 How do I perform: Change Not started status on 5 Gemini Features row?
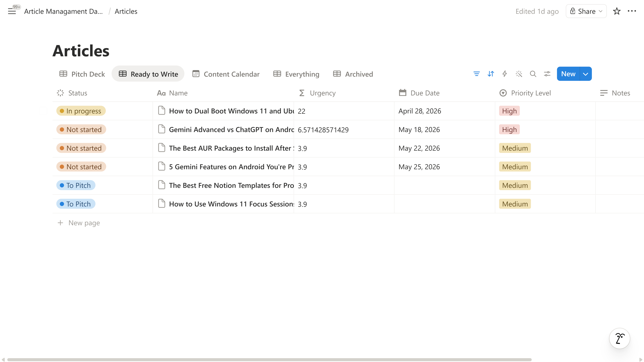81,167
